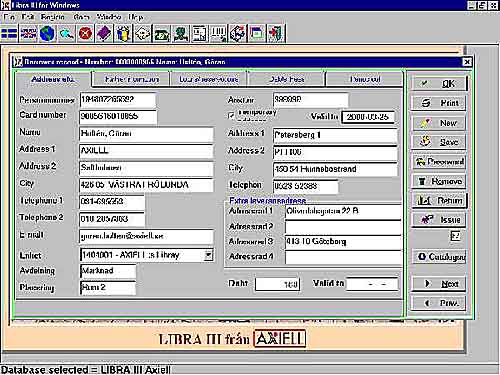Click the Print button
The width and height of the screenshot is (500, 375).
tap(439, 103)
